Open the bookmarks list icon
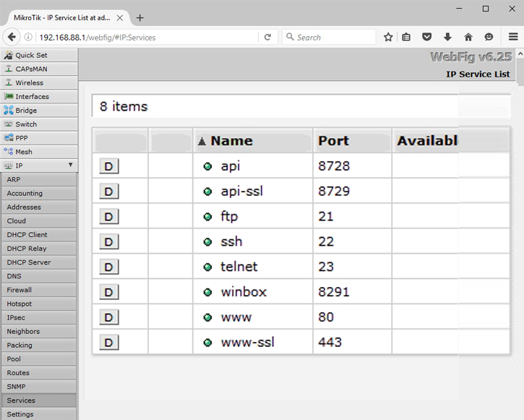This screenshot has height=420, width=524. coord(406,37)
